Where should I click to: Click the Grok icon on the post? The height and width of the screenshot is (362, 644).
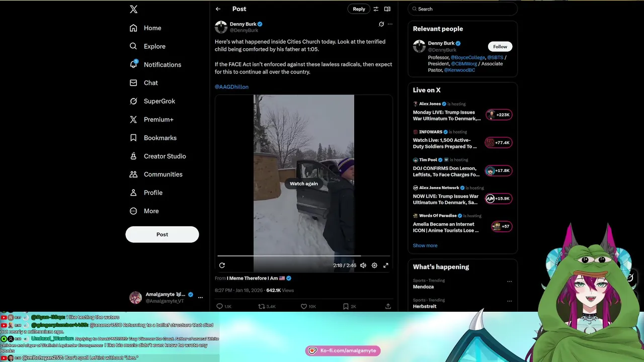pos(381,24)
